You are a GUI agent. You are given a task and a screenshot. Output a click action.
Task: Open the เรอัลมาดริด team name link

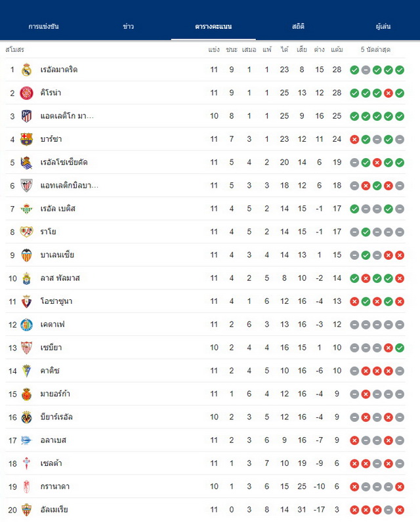[59, 70]
